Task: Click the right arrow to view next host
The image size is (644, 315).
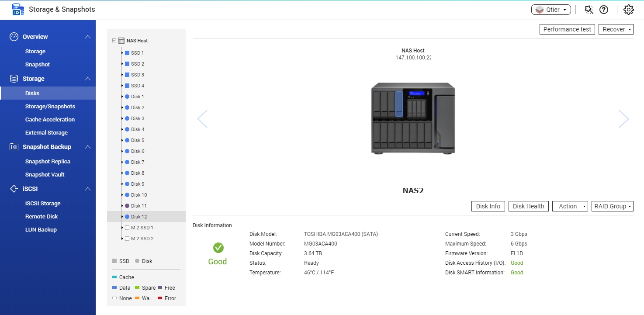Action: (623, 118)
